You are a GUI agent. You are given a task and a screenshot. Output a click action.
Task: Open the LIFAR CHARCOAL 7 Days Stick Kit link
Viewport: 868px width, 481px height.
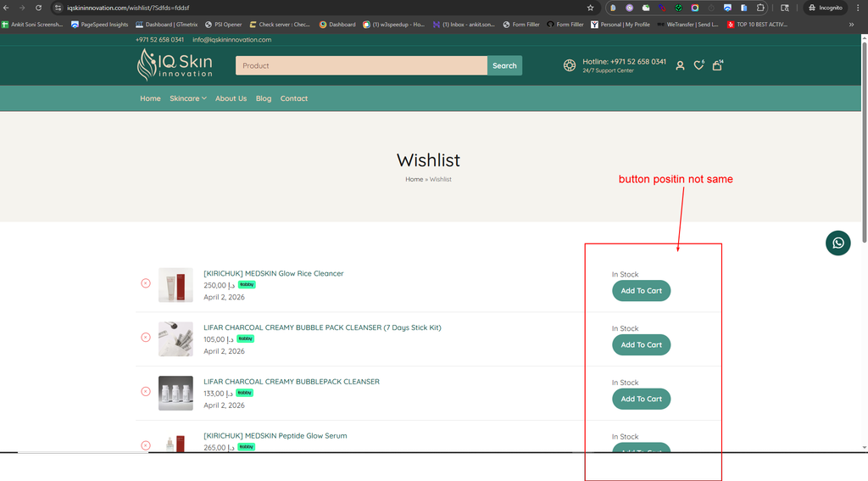pyautogui.click(x=322, y=327)
